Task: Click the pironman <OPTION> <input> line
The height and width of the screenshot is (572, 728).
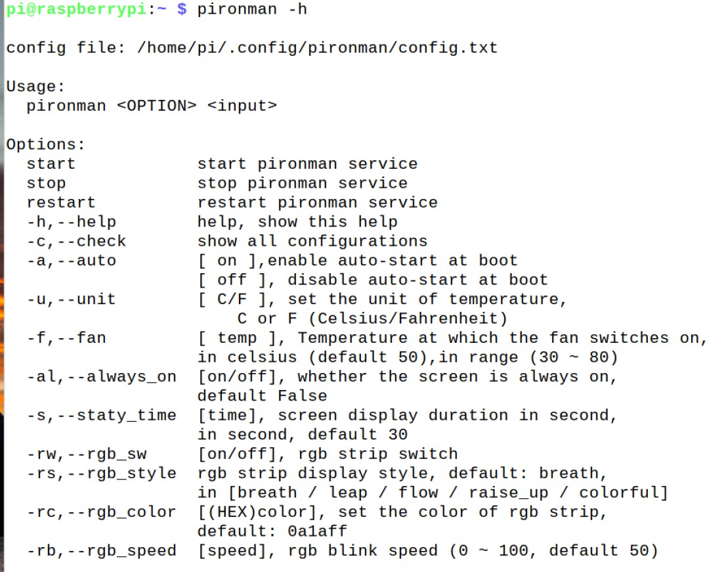Action: click(x=152, y=106)
